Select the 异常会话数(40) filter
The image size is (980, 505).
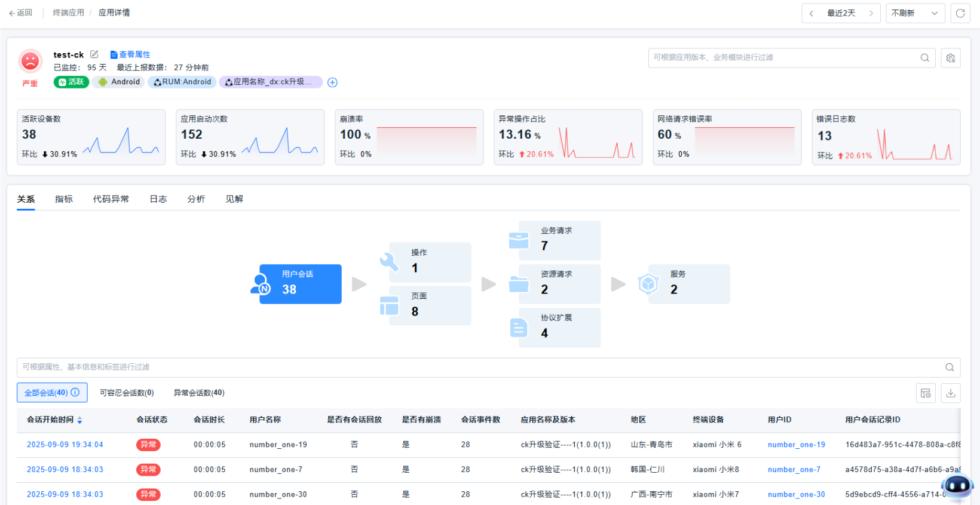tap(199, 393)
